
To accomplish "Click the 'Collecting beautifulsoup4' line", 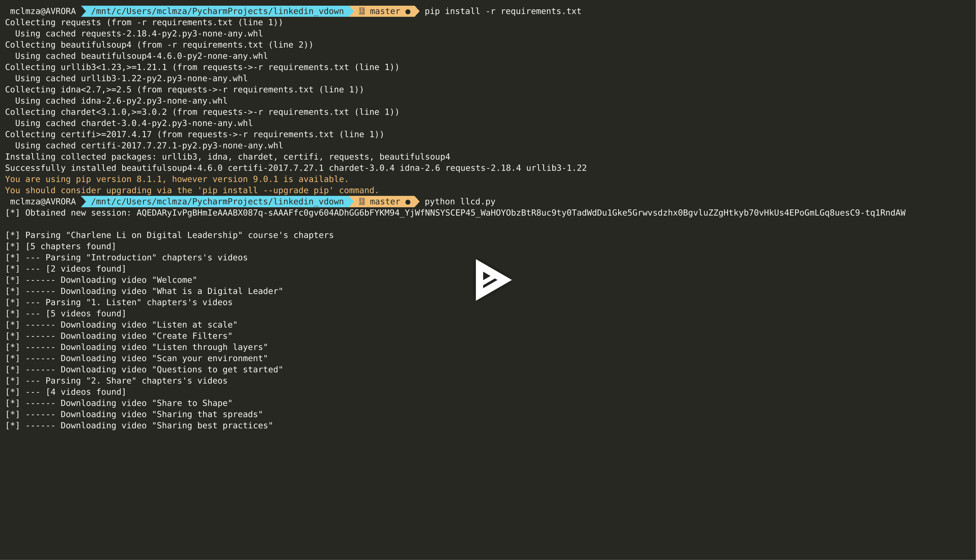I will pyautogui.click(x=159, y=45).
